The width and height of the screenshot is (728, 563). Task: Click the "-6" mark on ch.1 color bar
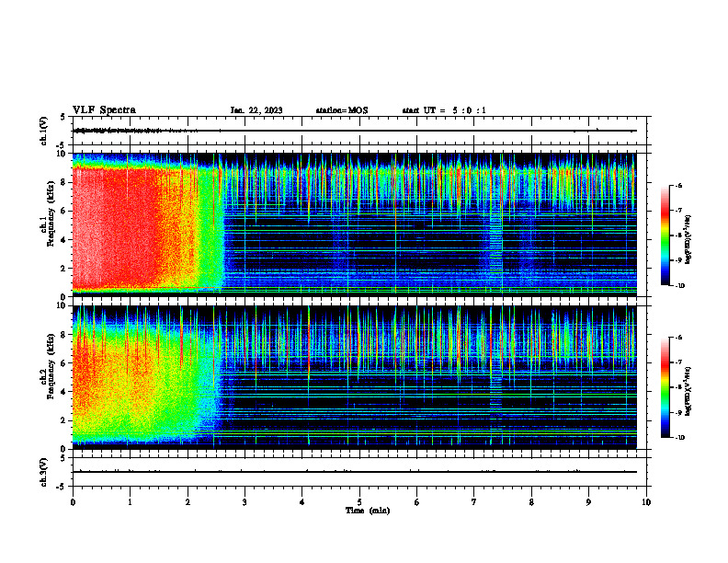click(679, 186)
